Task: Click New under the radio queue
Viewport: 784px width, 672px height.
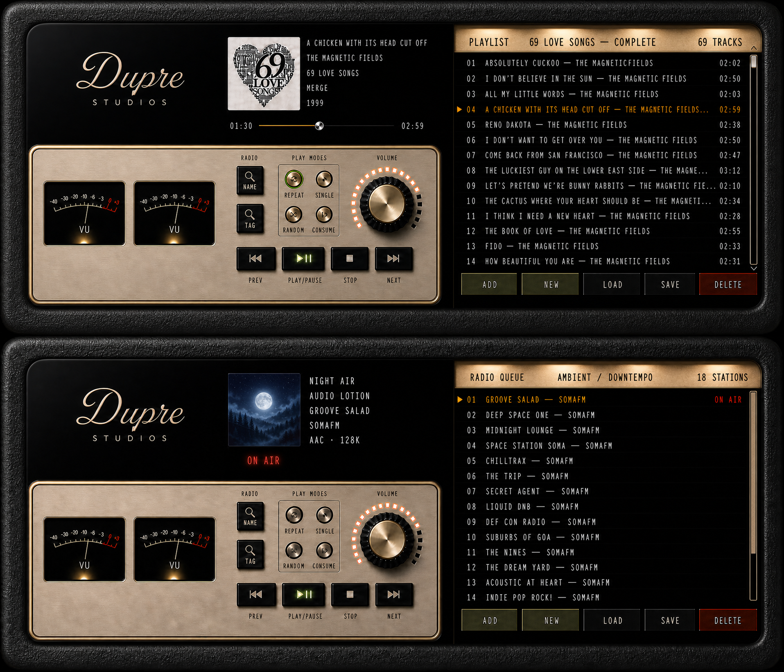Action: point(551,620)
